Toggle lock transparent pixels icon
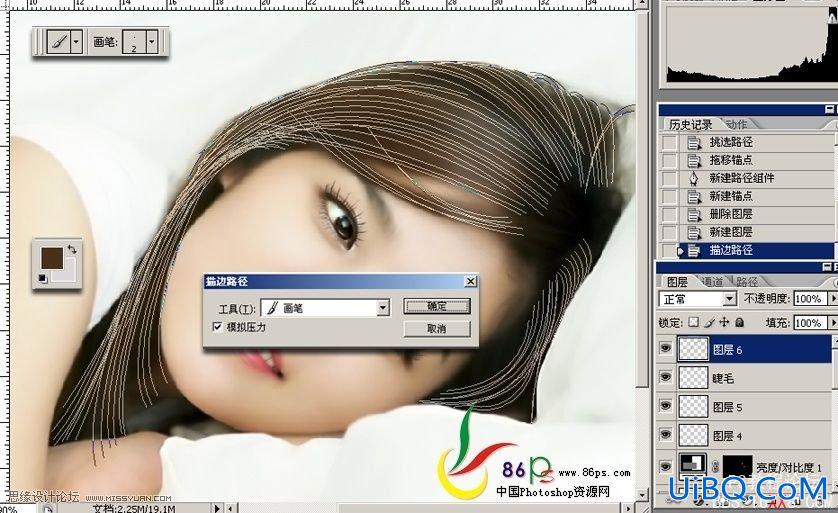The image size is (838, 513). (x=693, y=322)
